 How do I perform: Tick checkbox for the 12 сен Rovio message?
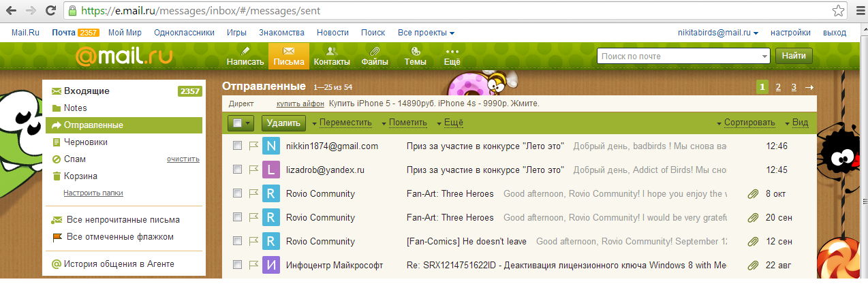237,241
